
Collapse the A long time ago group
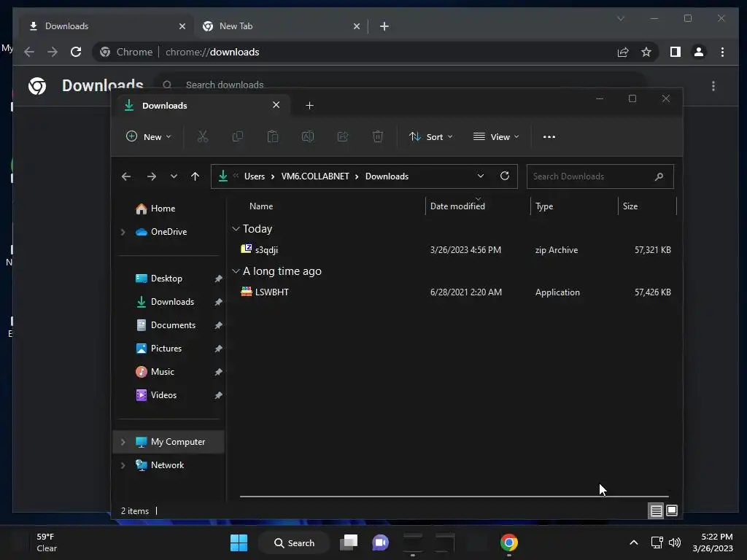click(x=236, y=271)
